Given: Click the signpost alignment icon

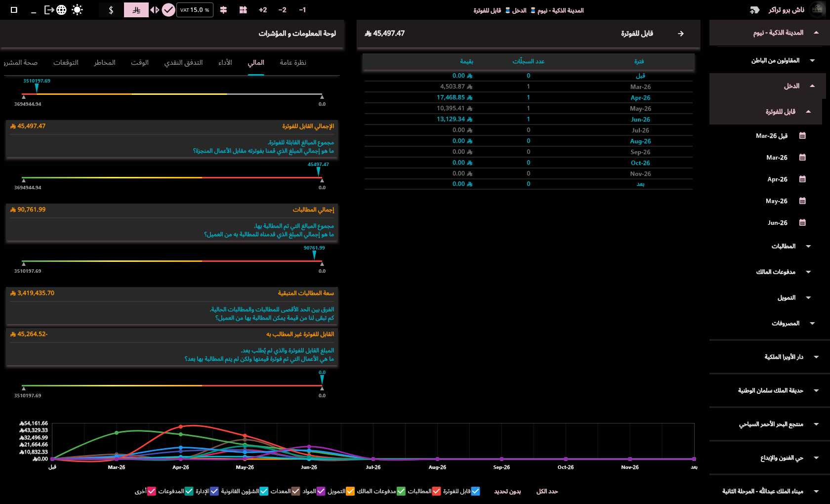Looking at the screenshot, I should pos(223,10).
